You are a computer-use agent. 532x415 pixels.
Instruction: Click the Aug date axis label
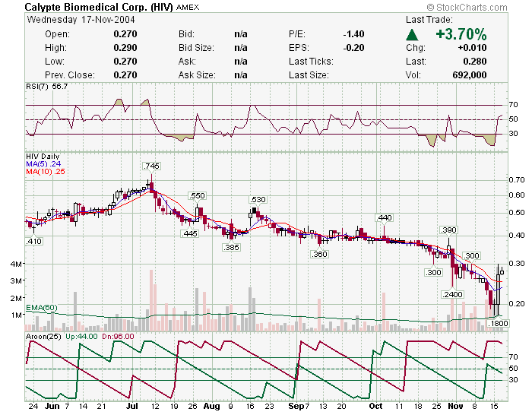(212, 406)
